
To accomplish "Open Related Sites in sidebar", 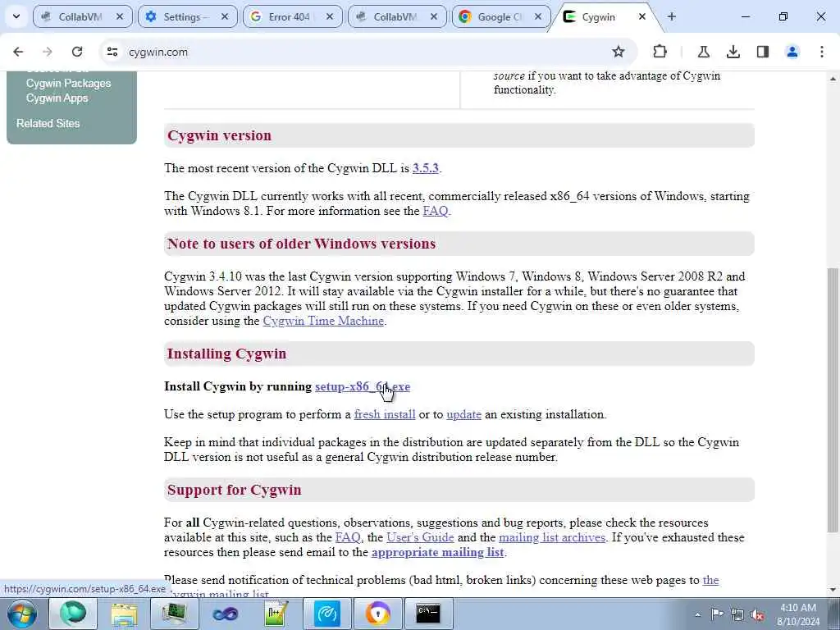I will 48,123.
